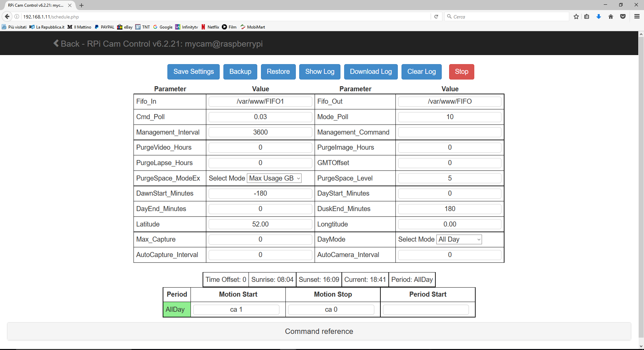Screen dimensions: 644x350
Task: Click the AutoCapture_Interval value field
Action: pos(260,255)
